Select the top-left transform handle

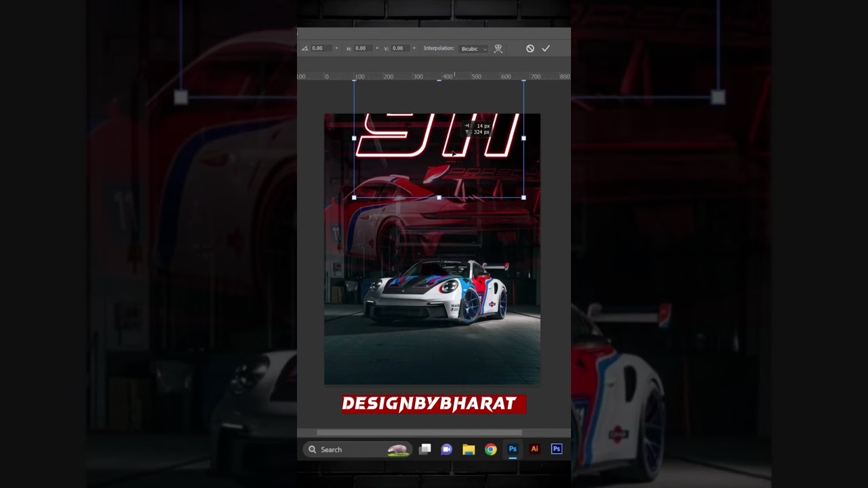click(354, 81)
